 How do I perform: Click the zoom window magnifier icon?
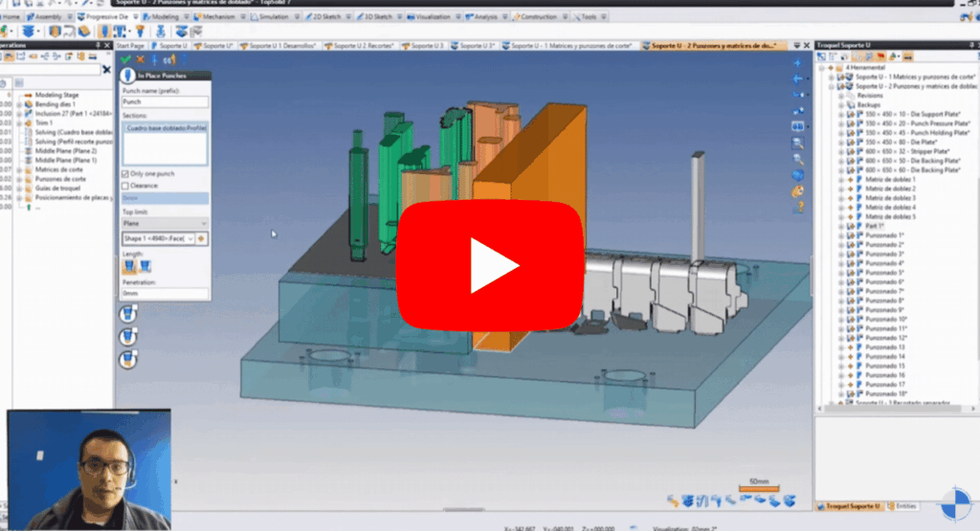click(797, 144)
